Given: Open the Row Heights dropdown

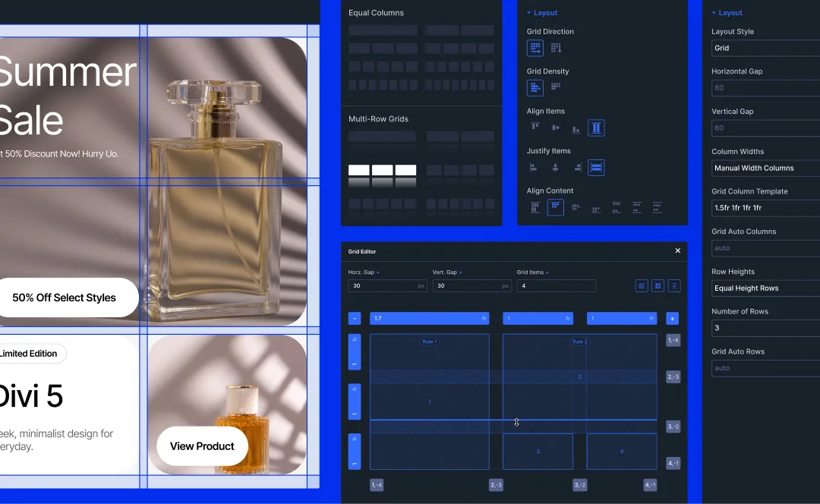Looking at the screenshot, I should point(765,288).
